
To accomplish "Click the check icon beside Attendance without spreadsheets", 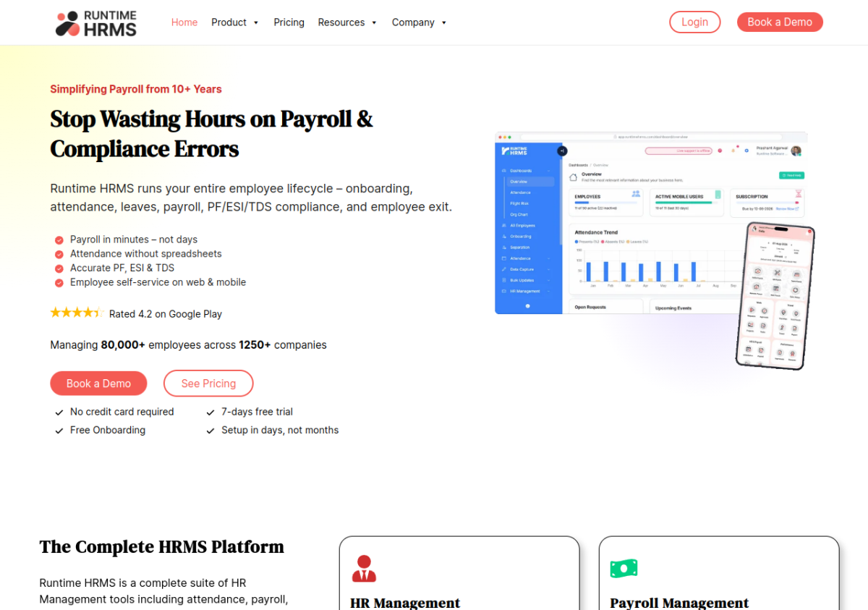I will click(59, 254).
